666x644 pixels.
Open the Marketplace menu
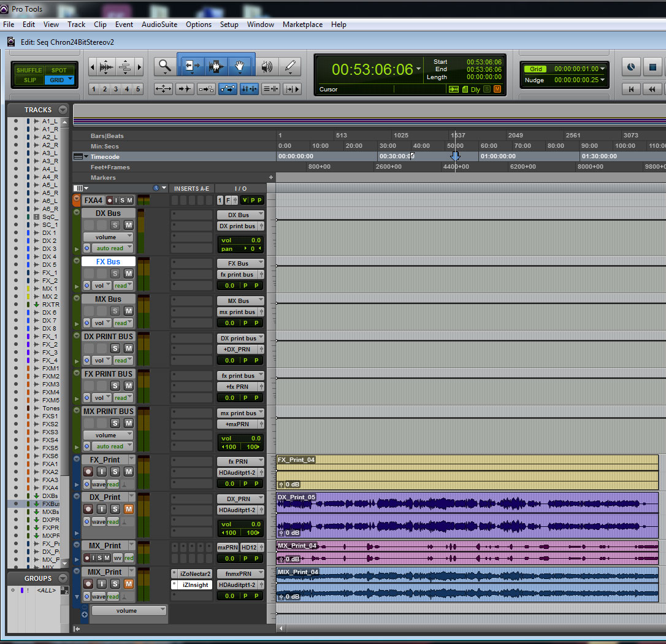tap(302, 24)
